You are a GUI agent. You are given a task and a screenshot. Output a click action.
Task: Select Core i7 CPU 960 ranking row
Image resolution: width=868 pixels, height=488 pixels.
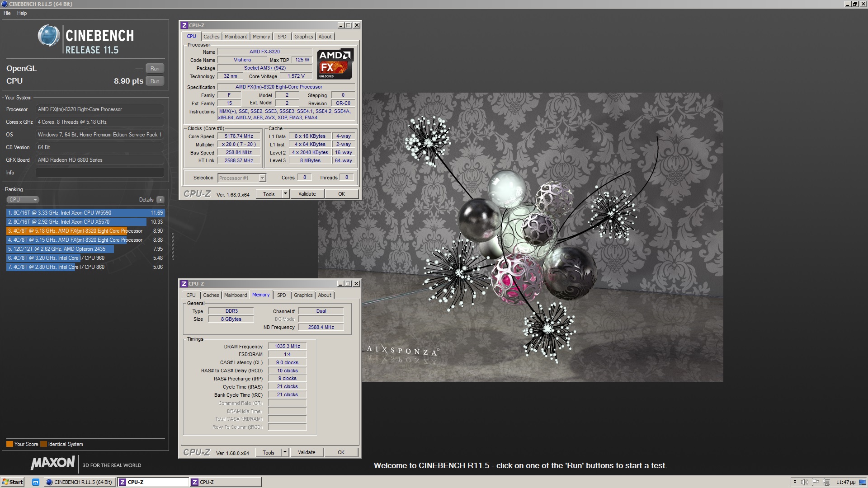85,258
